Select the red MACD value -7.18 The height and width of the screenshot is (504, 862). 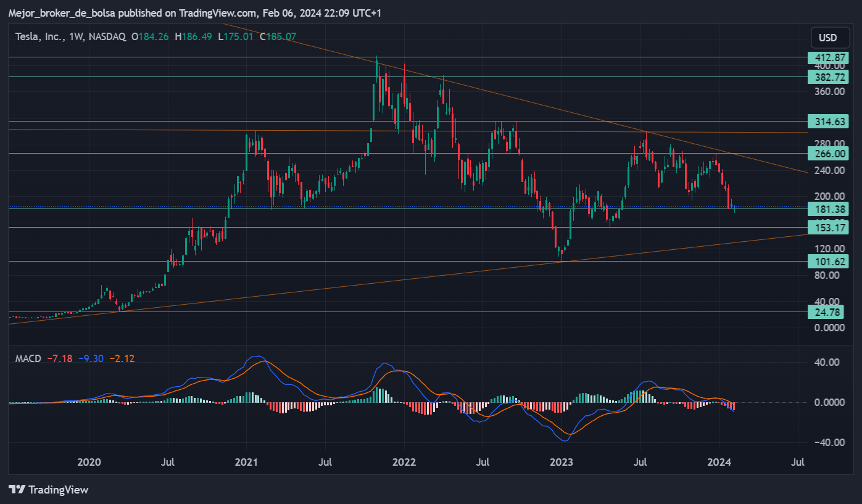point(60,358)
